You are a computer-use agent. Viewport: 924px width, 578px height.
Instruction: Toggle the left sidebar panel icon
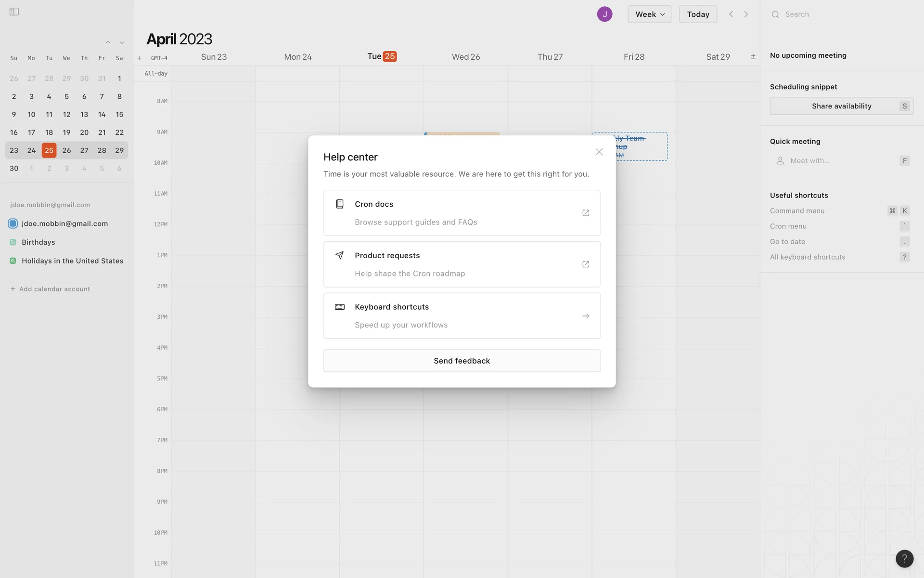[x=14, y=12]
